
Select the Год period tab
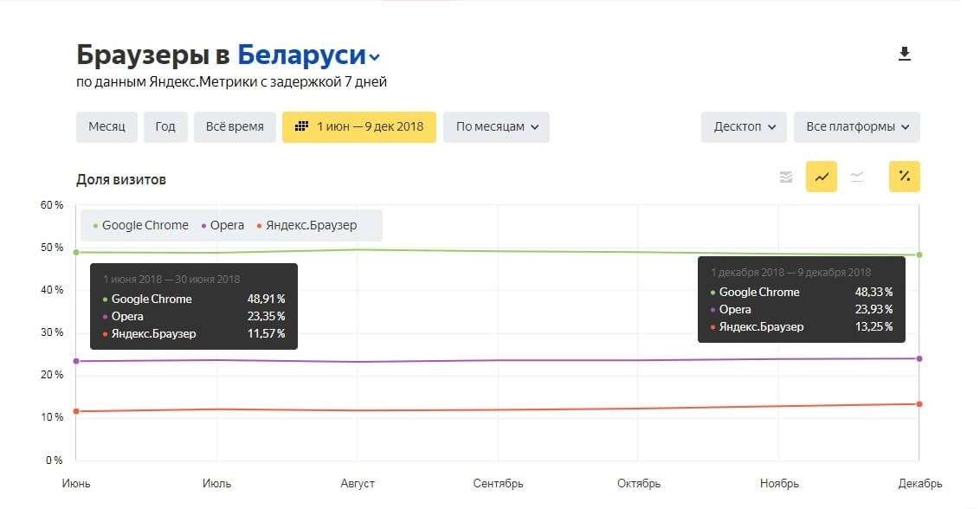[x=164, y=126]
